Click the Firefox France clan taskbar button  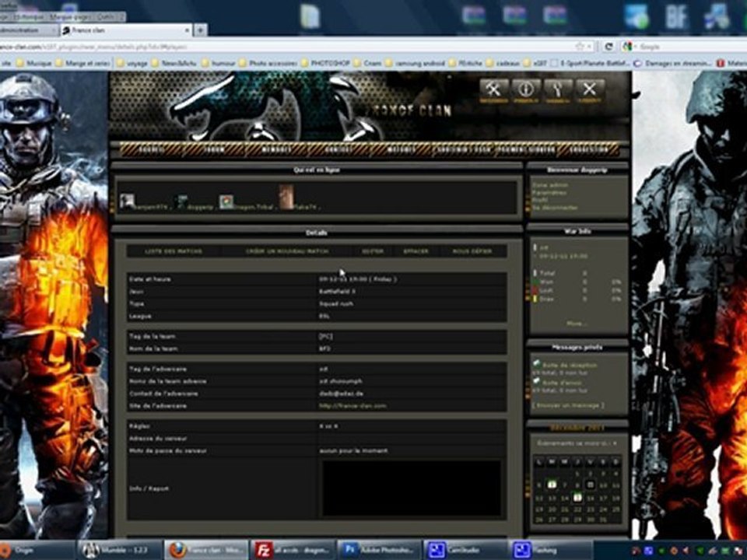click(206, 550)
